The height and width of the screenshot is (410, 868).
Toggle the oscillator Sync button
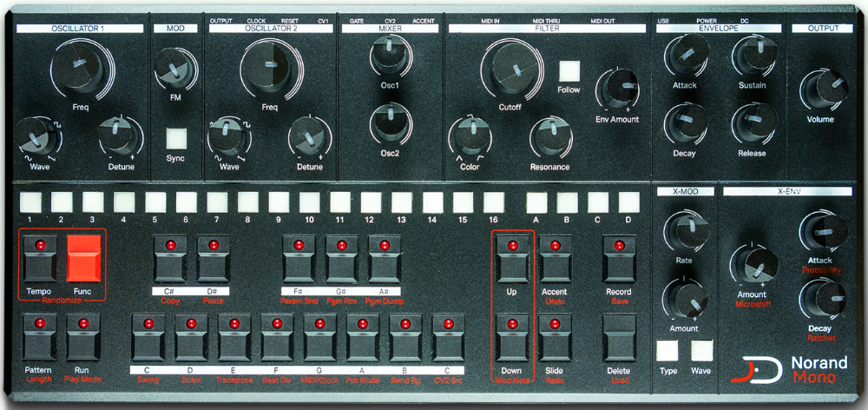(176, 139)
